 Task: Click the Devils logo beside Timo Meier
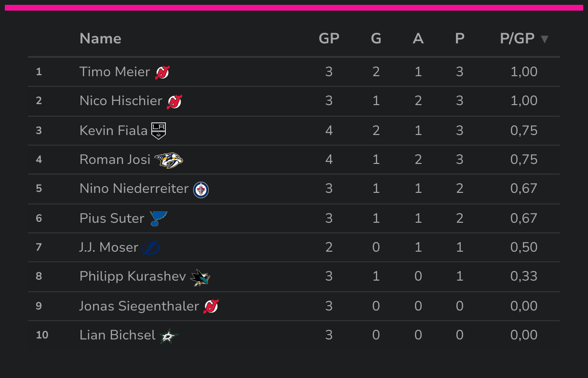(162, 72)
